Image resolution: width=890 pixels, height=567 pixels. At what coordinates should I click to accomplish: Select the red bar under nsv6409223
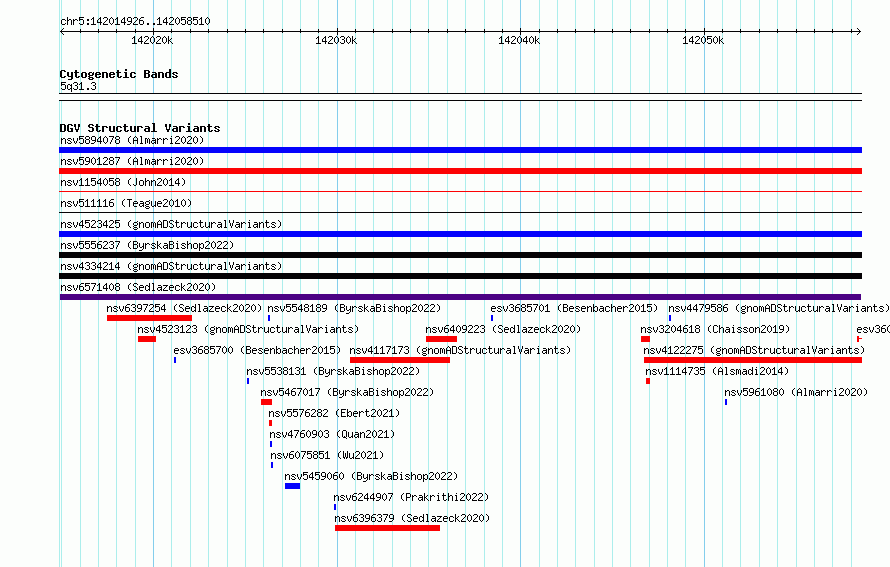442,339
